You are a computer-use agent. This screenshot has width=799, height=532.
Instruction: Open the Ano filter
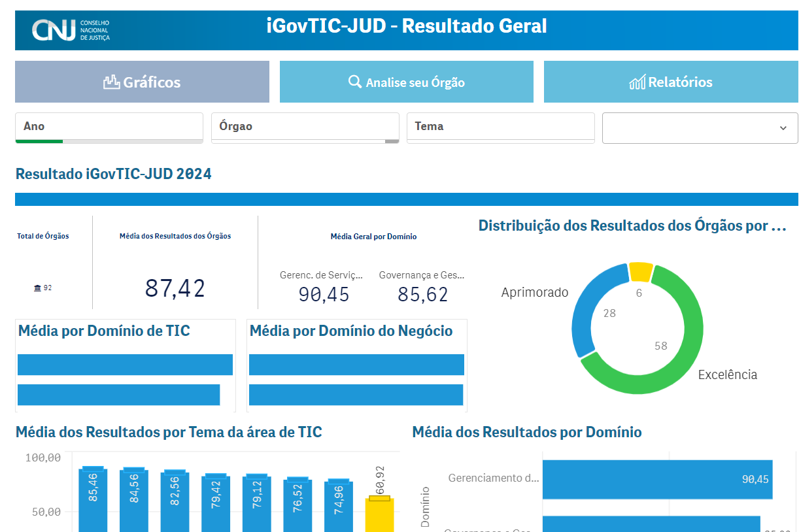click(x=109, y=127)
